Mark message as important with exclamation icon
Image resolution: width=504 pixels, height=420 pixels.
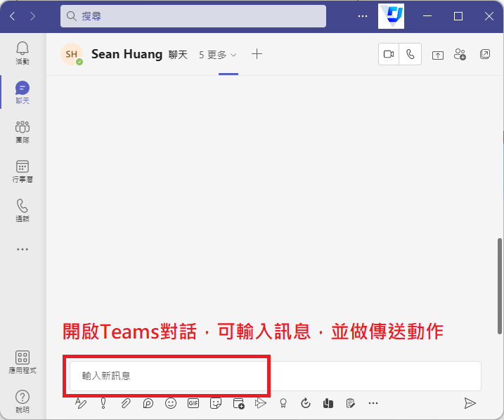tap(103, 403)
